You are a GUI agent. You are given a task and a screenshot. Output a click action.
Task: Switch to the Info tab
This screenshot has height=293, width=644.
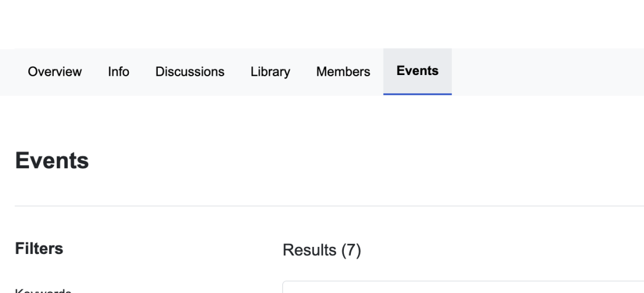pyautogui.click(x=119, y=72)
